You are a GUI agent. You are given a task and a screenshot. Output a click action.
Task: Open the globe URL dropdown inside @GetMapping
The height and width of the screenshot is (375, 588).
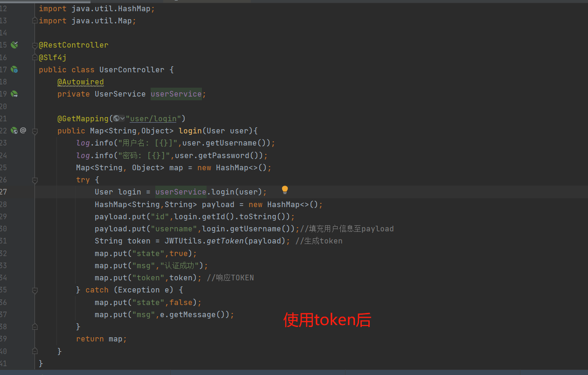119,118
